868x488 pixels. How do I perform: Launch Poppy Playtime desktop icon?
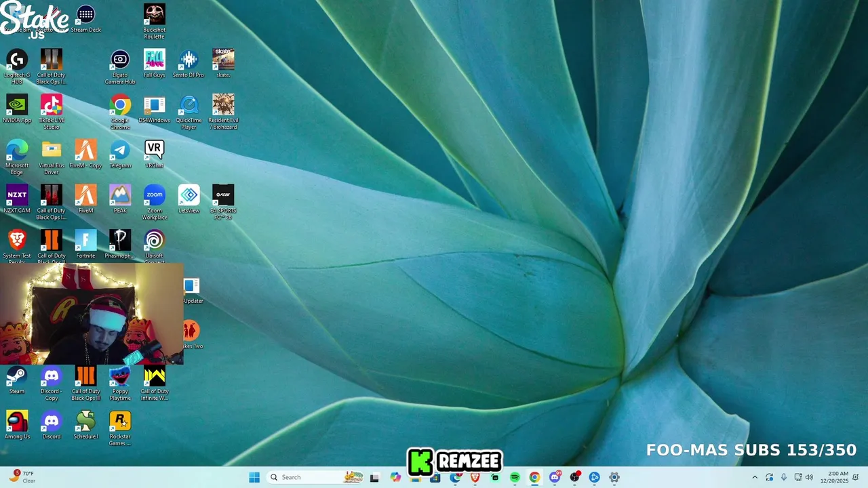tap(120, 384)
